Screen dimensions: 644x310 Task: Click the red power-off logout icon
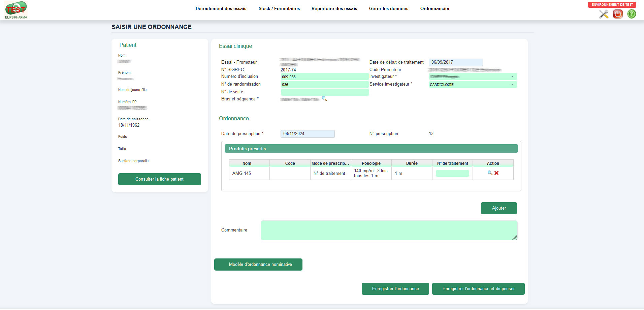(618, 14)
